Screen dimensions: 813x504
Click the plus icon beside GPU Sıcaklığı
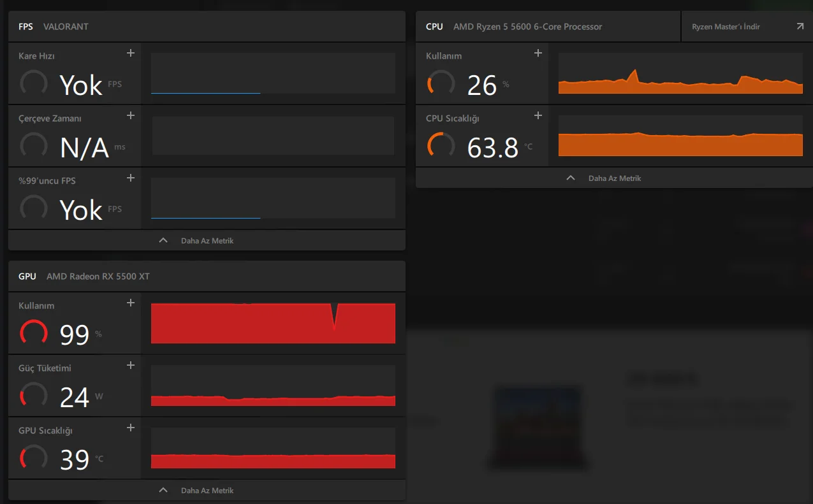pyautogui.click(x=131, y=428)
